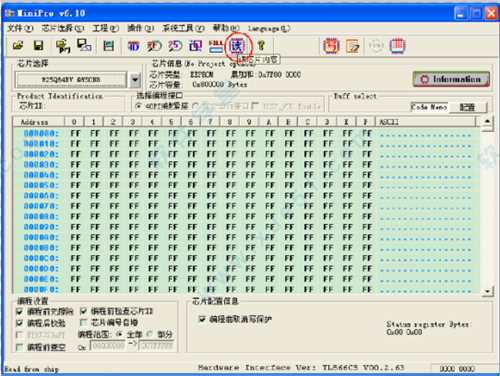Open the 芯片选择 menu

(x=63, y=29)
